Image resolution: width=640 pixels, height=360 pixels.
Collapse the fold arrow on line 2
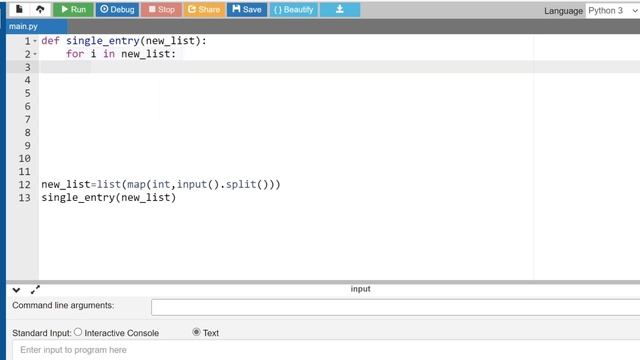pyautogui.click(x=35, y=54)
